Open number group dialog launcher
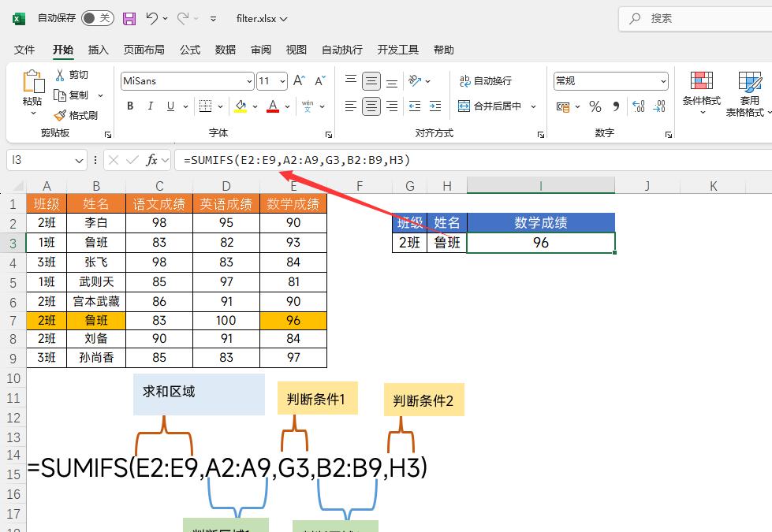The image size is (772, 532). tap(669, 134)
